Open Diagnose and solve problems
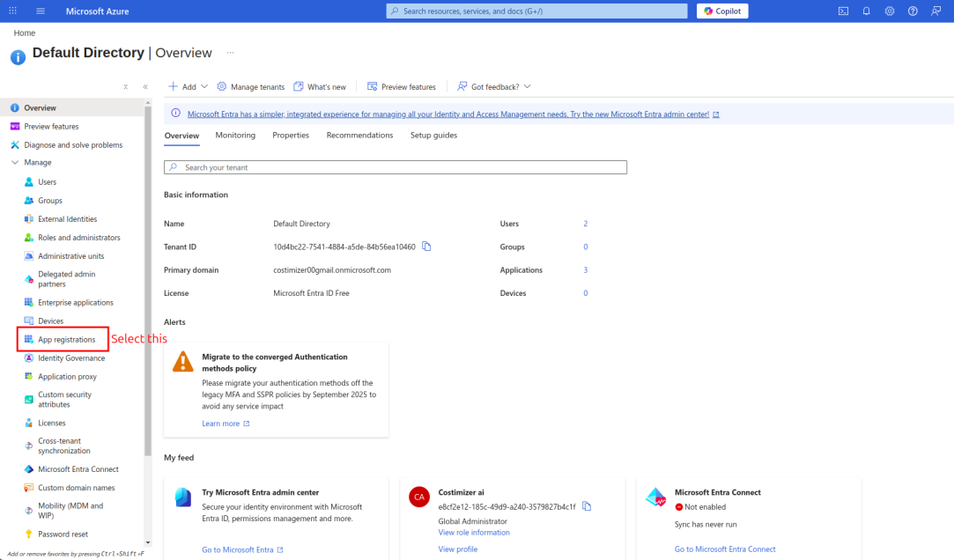 72,144
